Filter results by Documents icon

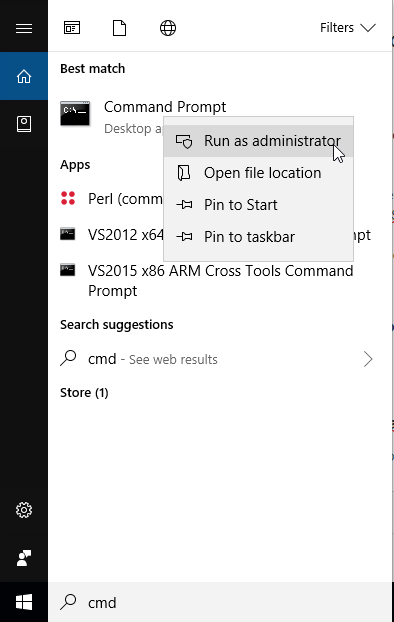pyautogui.click(x=119, y=28)
